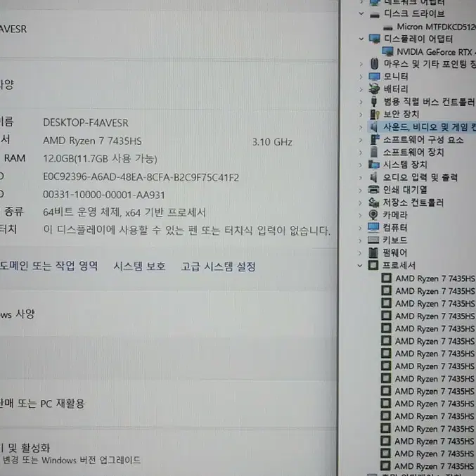The height and width of the screenshot is (476, 476).
Task: Select the 인쇄 대기열 label
Action: click(x=405, y=190)
